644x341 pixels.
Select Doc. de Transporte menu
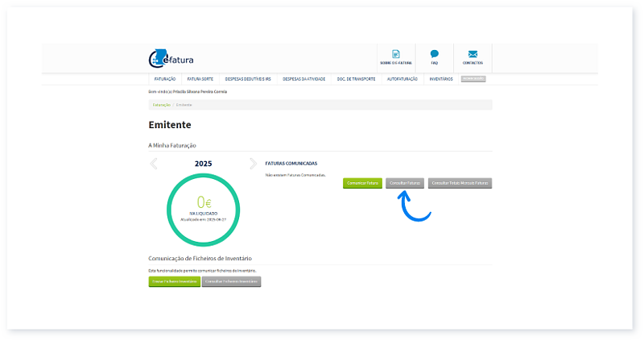coord(356,79)
